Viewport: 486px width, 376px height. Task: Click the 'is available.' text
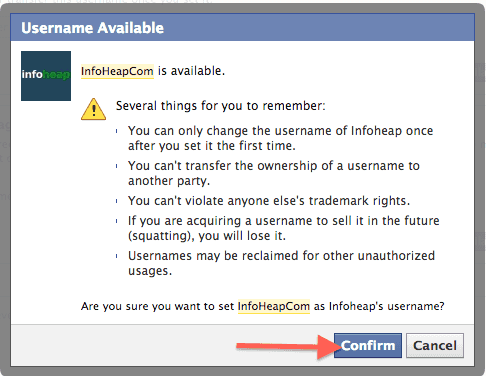(191, 71)
